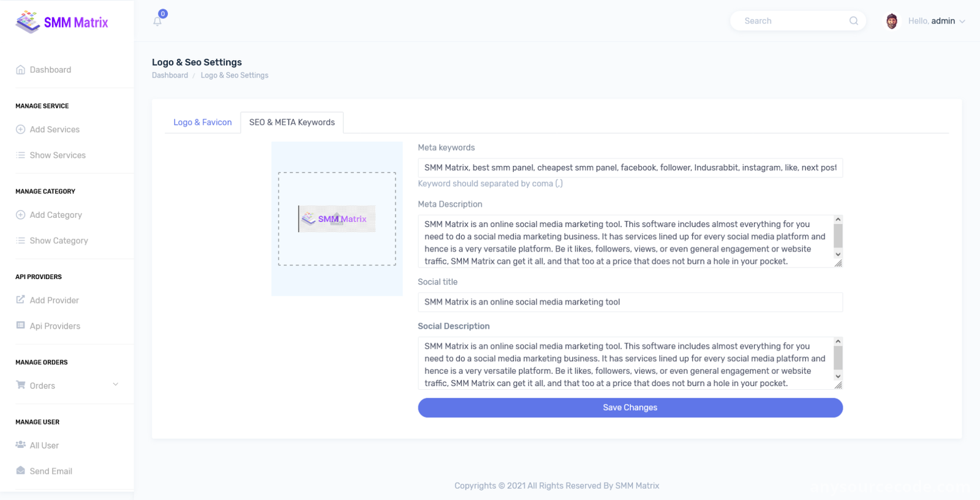The width and height of the screenshot is (980, 500).
Task: Switch to the Logo & Favicon tab
Action: pos(203,122)
